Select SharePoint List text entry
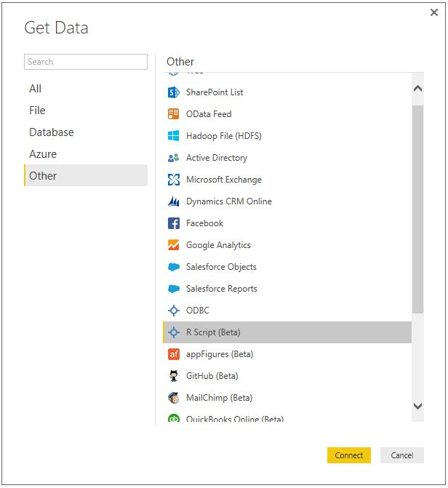The width and height of the screenshot is (448, 488). [x=215, y=92]
